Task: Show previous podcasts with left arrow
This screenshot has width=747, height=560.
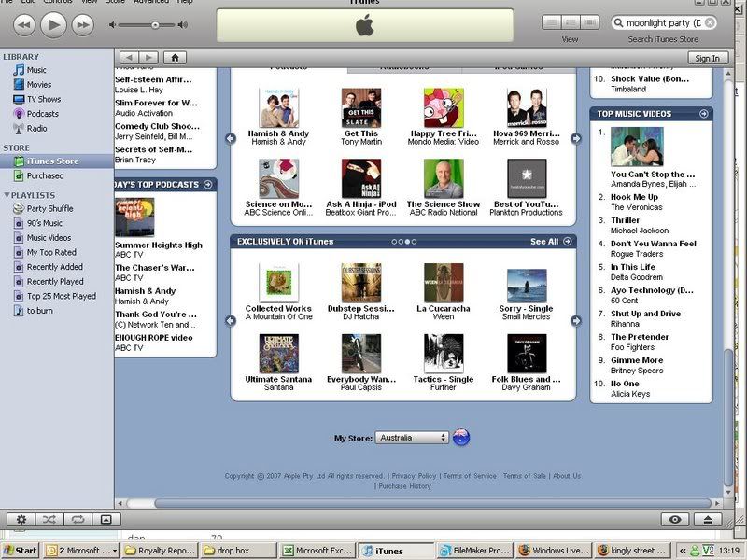Action: click(231, 138)
